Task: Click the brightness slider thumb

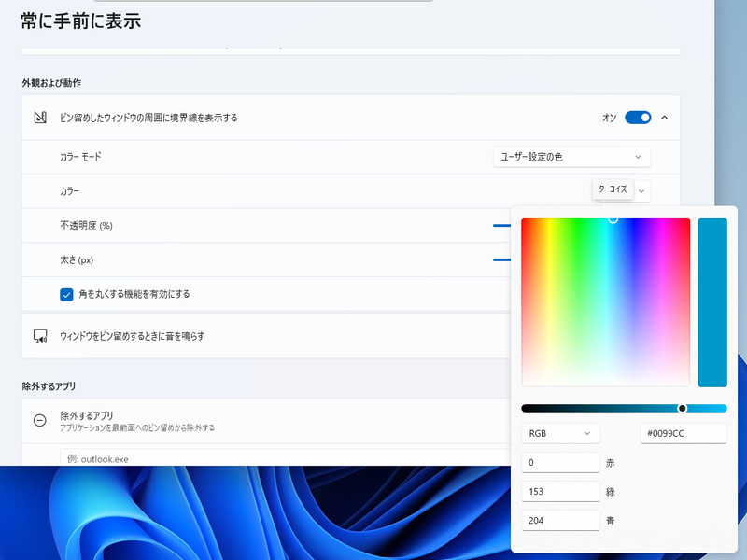Action: point(683,408)
